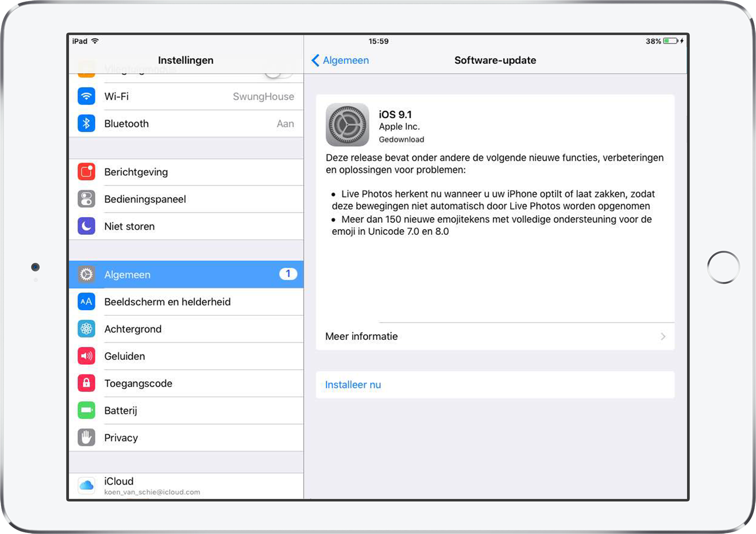Tap the green Batterij icon
756x534 pixels.
(x=86, y=411)
